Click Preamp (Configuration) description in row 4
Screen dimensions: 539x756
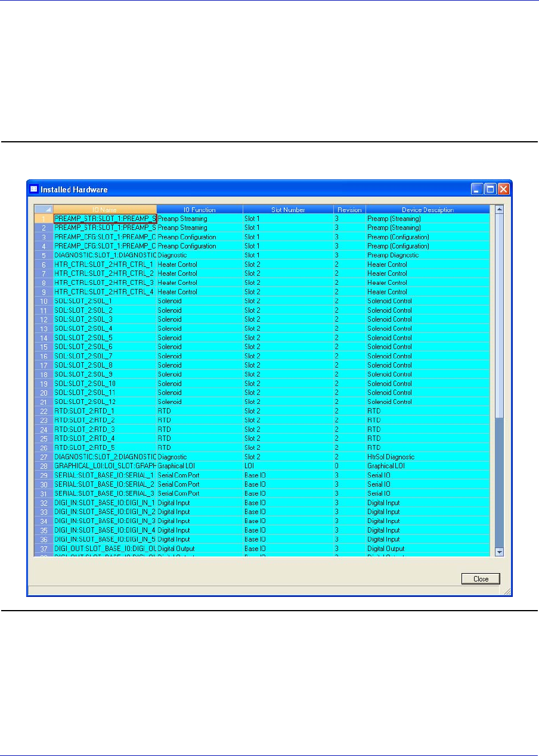tap(428, 246)
